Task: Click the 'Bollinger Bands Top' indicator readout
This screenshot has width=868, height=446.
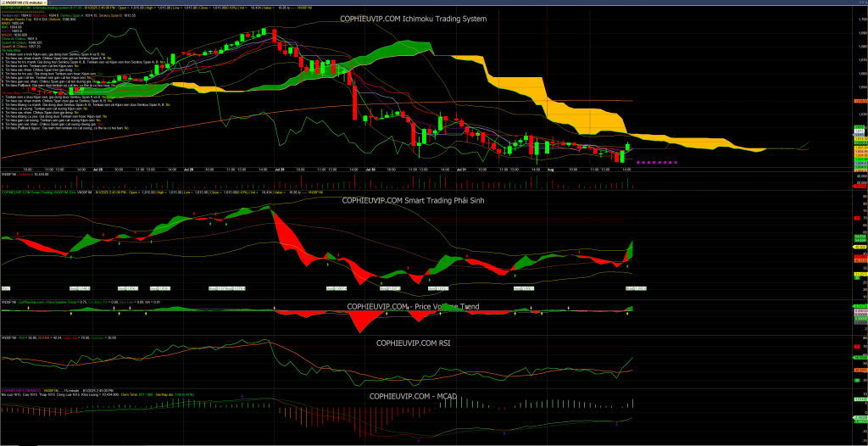Action: 39,20
